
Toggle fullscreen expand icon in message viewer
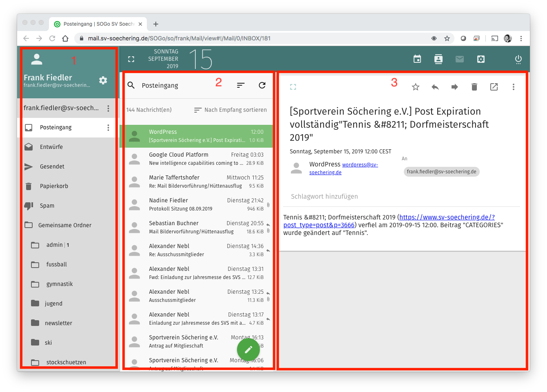tap(293, 87)
